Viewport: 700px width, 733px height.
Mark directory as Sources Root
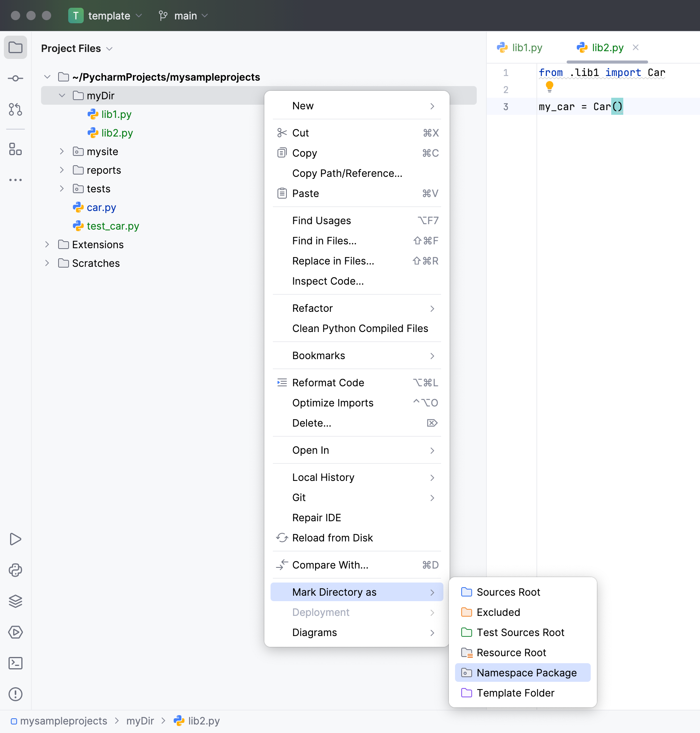pos(508,592)
